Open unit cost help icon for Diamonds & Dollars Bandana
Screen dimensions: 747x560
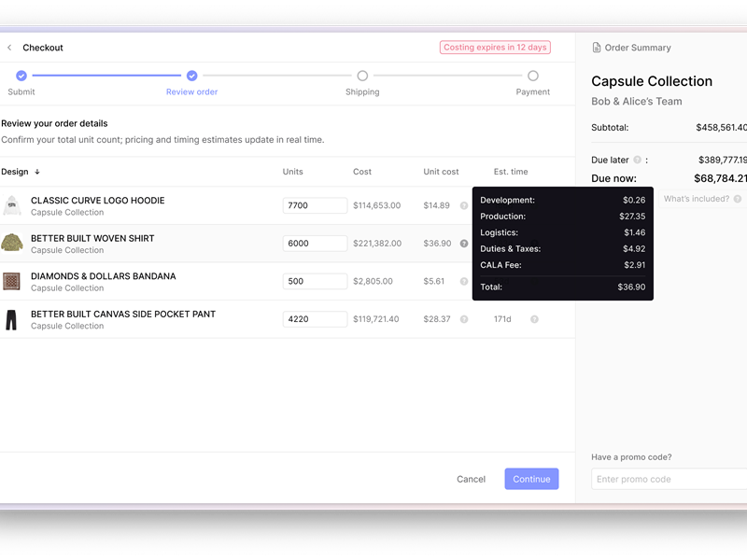click(x=463, y=282)
